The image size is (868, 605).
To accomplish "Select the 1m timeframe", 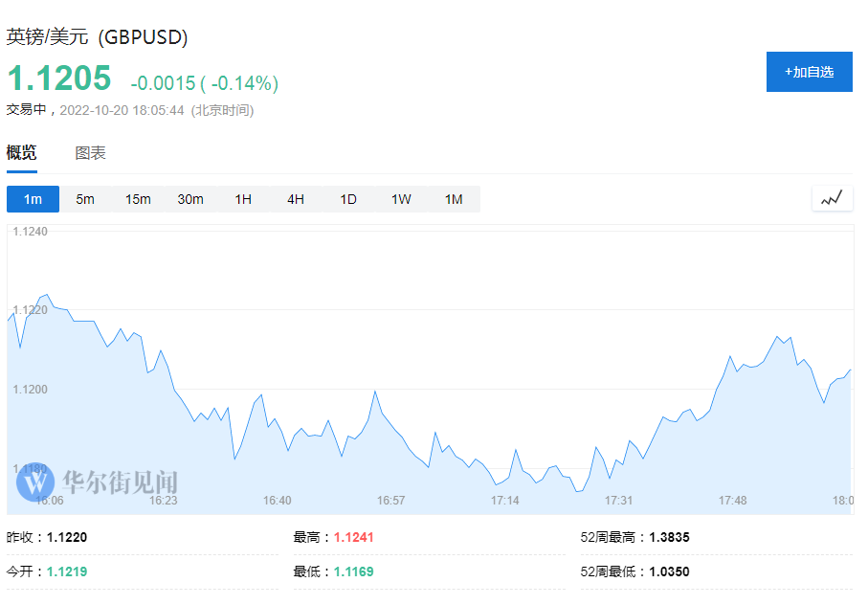I will click(x=33, y=199).
